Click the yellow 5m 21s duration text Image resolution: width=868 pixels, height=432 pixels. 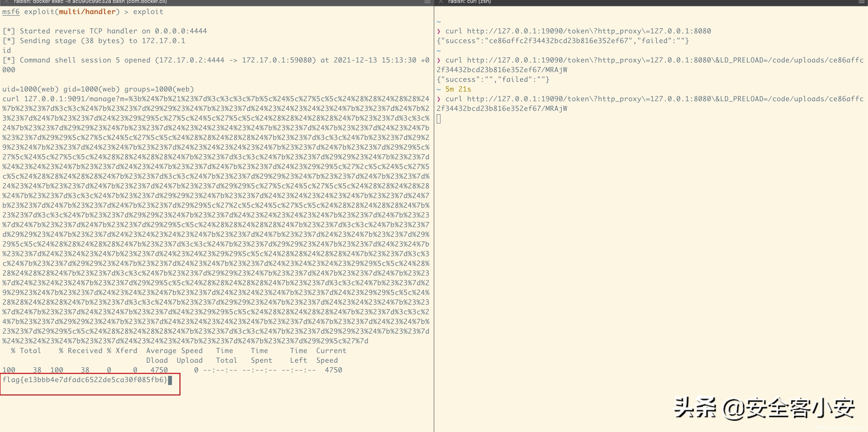tap(458, 89)
